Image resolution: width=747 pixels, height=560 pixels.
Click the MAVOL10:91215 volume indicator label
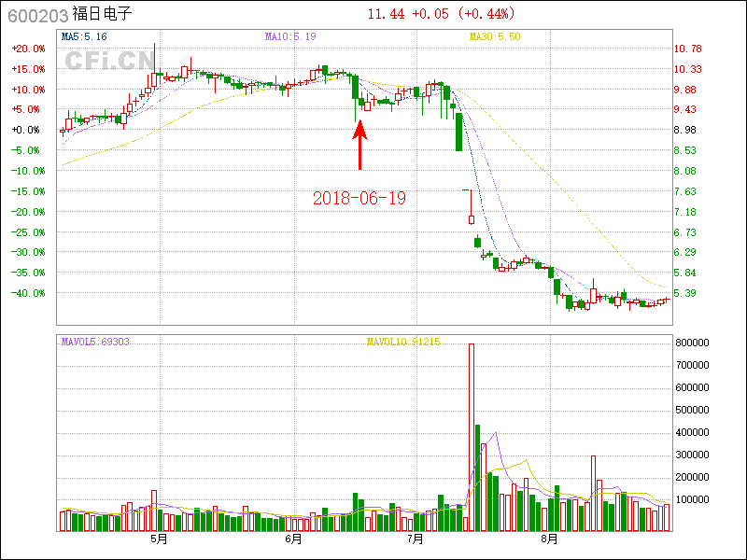pos(402,342)
